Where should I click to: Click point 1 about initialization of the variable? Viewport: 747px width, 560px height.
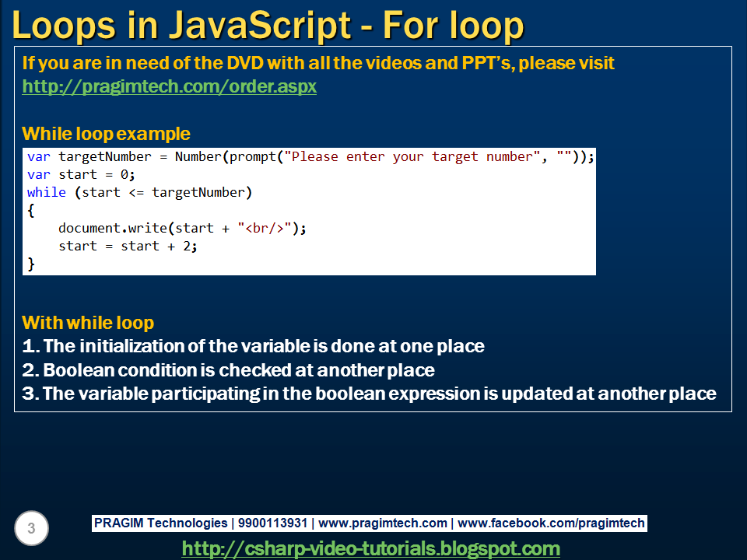254,346
